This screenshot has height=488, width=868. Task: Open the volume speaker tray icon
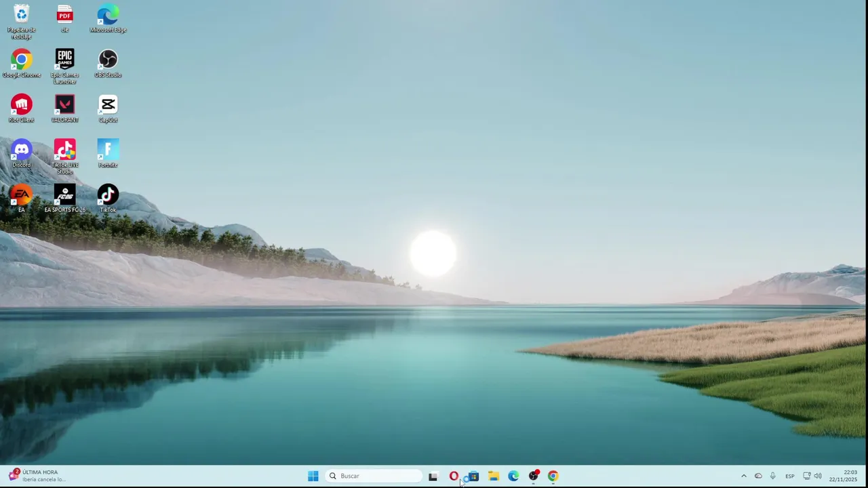pos(818,476)
